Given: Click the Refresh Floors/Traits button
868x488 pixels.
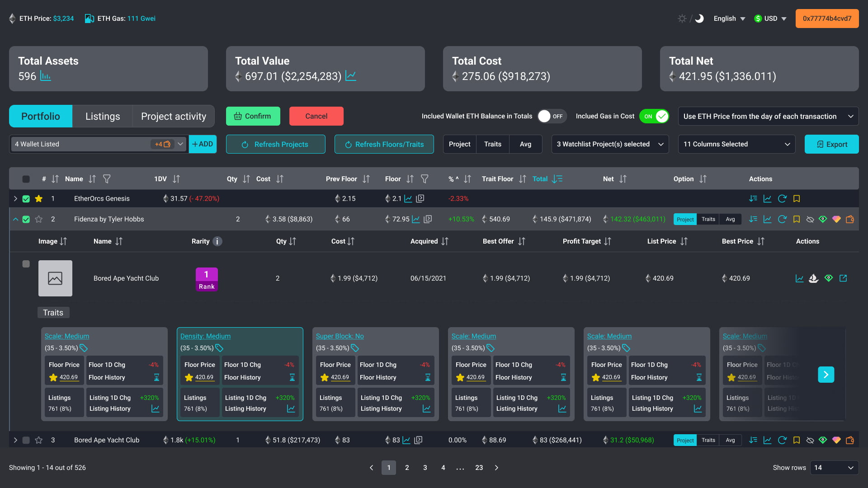Looking at the screenshot, I should tap(384, 144).
